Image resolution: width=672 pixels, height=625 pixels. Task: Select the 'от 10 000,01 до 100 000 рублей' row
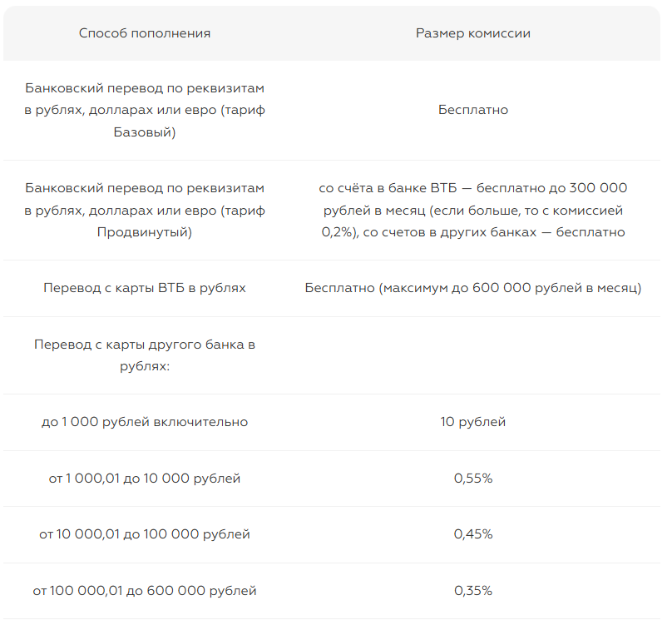point(145,534)
